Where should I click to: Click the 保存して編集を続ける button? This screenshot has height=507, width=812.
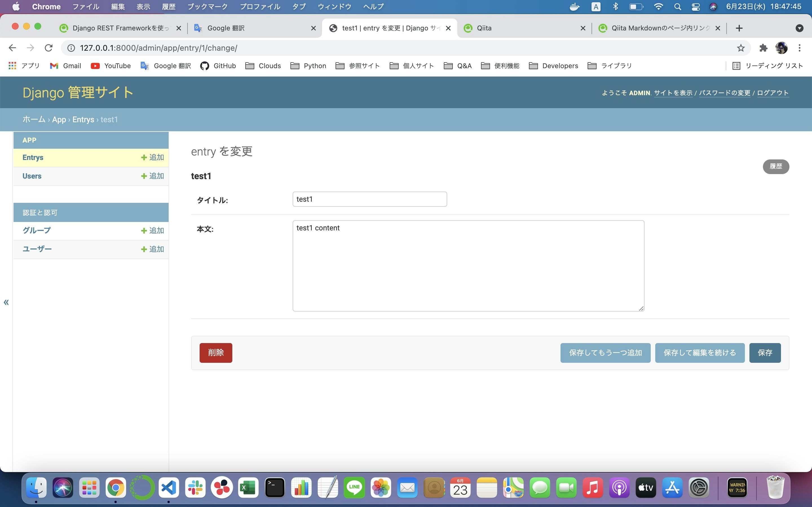click(700, 353)
